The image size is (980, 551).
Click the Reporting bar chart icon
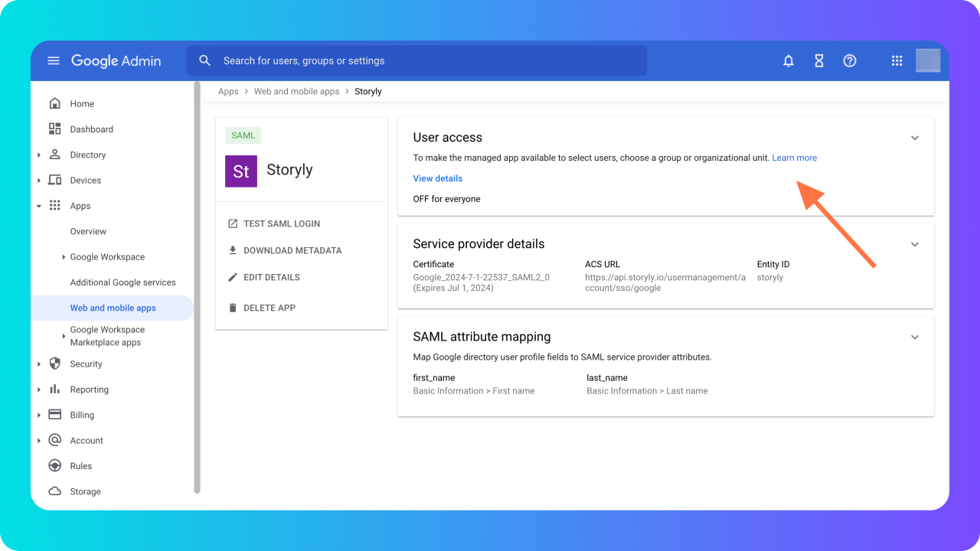point(54,389)
